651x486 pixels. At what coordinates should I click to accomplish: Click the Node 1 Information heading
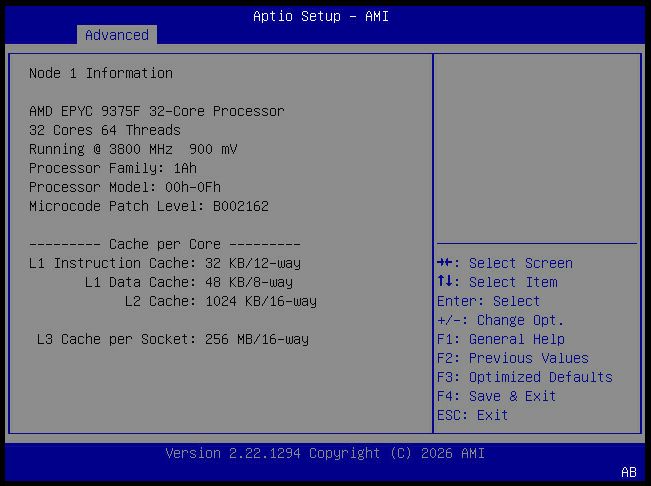(100, 73)
